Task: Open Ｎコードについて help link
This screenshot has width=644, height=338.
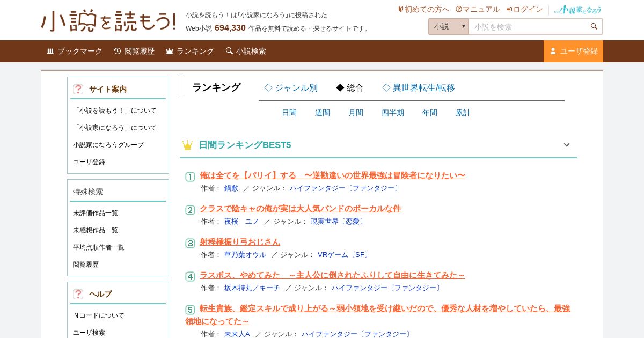Action: point(99,315)
